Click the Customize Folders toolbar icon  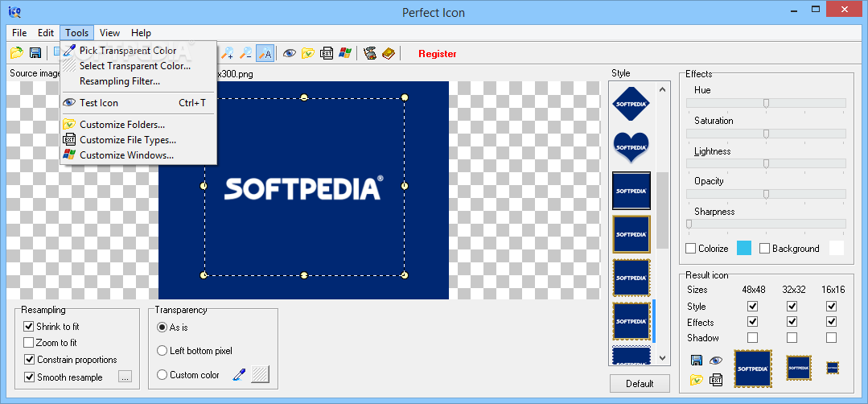[308, 53]
